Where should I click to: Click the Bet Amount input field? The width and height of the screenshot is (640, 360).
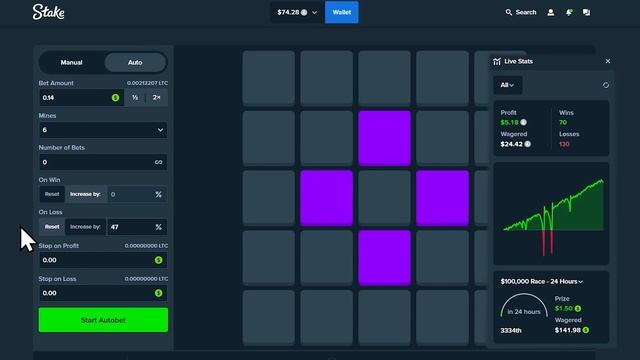pyautogui.click(x=81, y=98)
